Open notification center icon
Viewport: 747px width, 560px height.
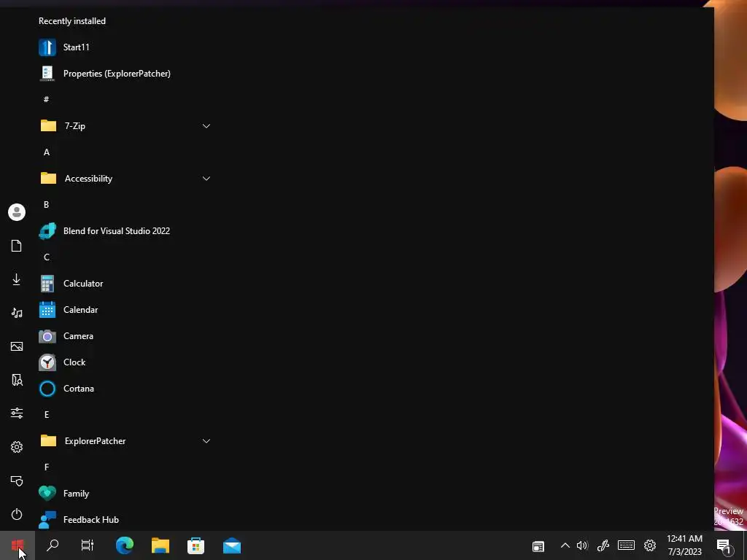click(724, 546)
